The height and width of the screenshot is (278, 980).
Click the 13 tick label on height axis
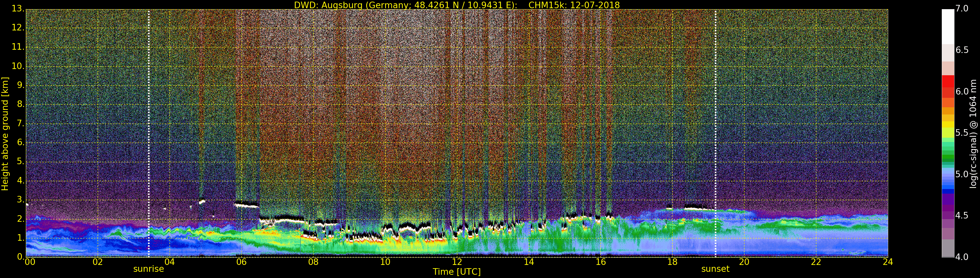[x=18, y=9]
